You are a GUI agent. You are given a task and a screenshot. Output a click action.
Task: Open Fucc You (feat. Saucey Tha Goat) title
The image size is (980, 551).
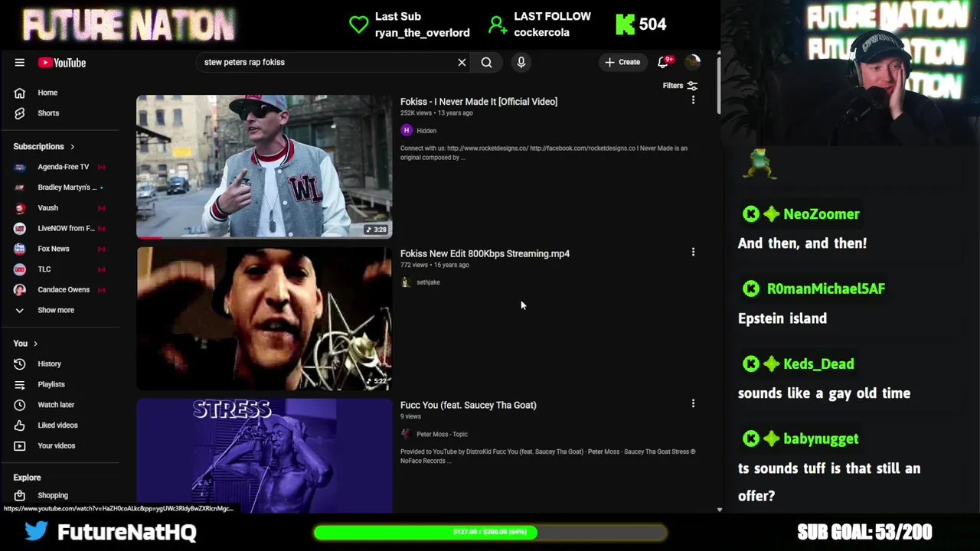coord(468,405)
